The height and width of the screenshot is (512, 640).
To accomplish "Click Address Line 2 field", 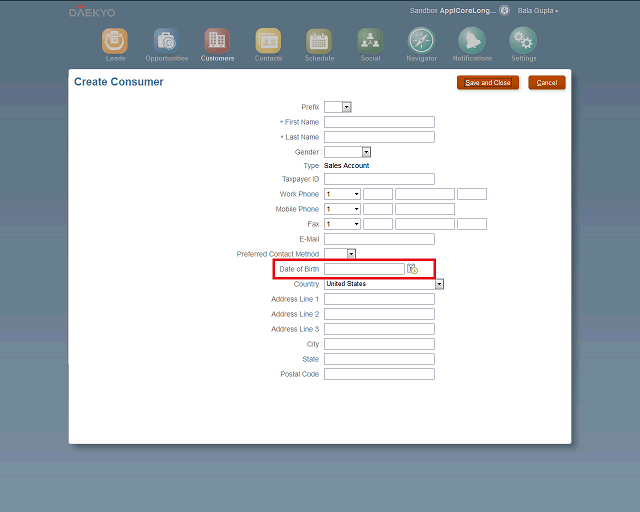I will (379, 314).
